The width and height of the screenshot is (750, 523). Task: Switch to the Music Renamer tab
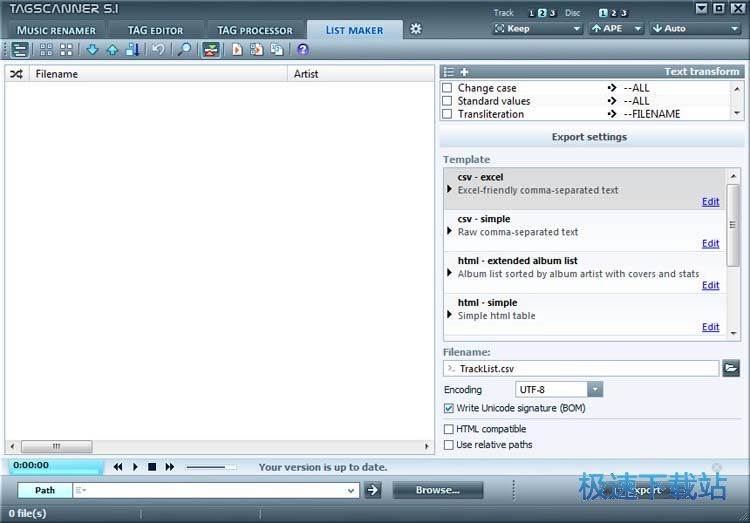point(56,30)
